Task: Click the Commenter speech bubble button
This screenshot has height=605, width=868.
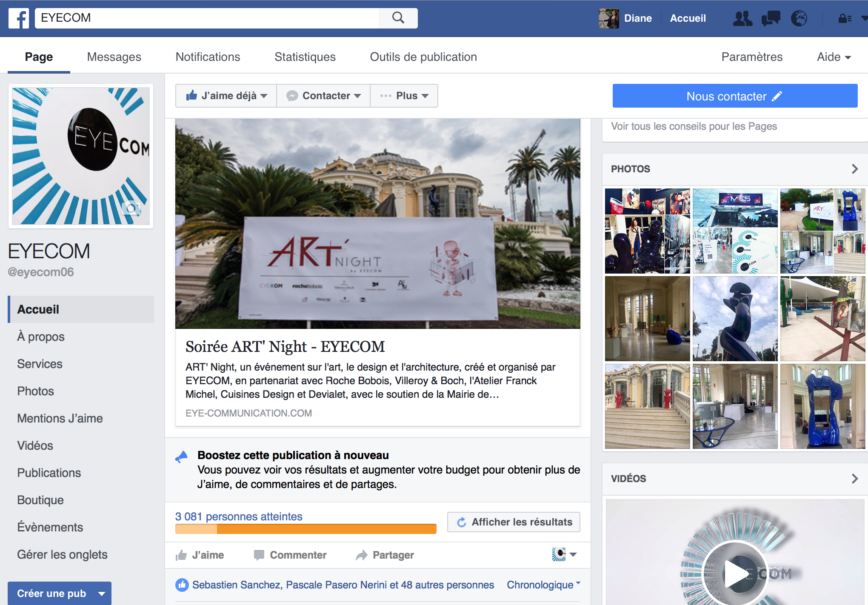Action: [290, 555]
